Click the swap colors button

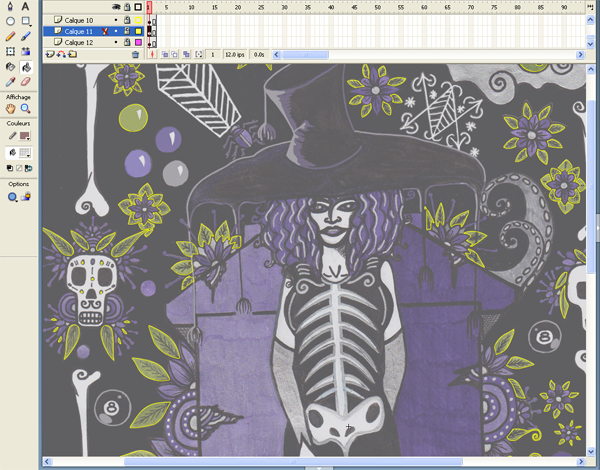pyautogui.click(x=27, y=169)
